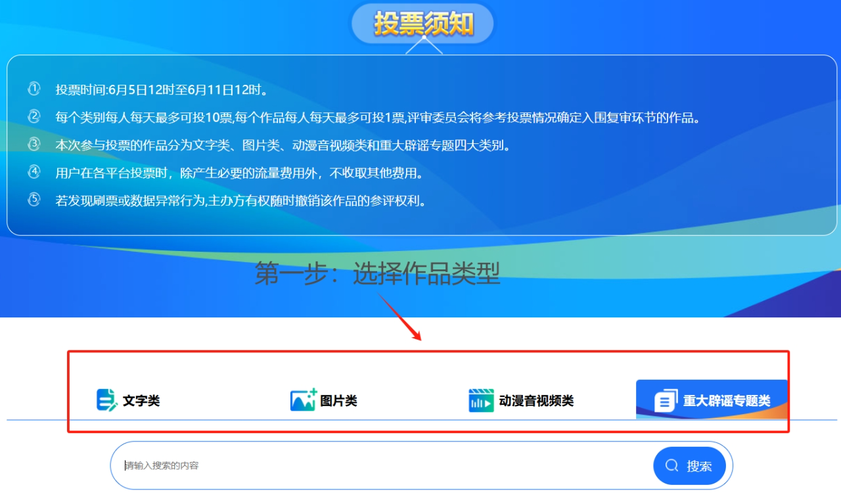Select the 图片类 category label
841x504 pixels.
click(x=339, y=401)
